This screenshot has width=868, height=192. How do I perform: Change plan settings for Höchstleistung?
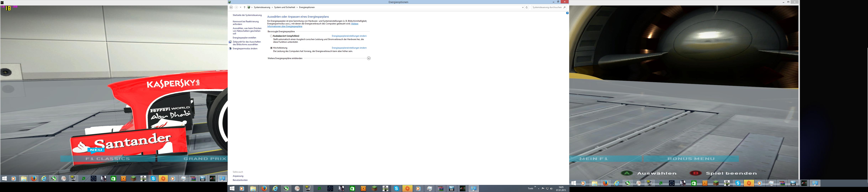pyautogui.click(x=349, y=48)
